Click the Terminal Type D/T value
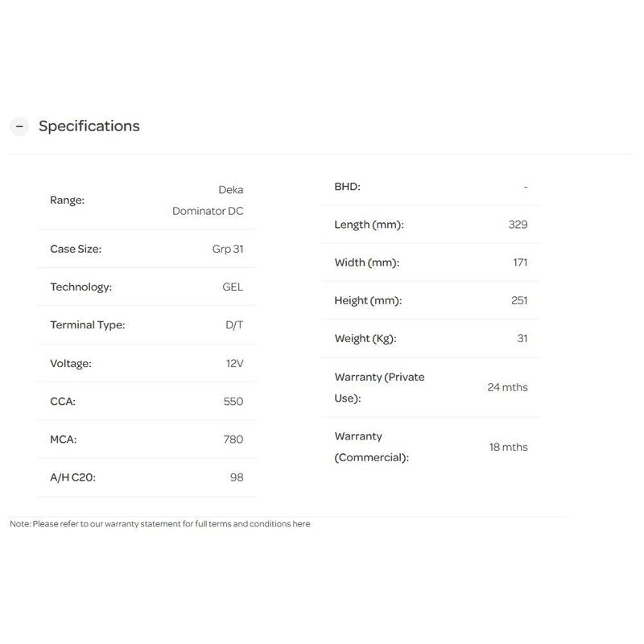Screen dimensions: 644x644 (x=234, y=325)
